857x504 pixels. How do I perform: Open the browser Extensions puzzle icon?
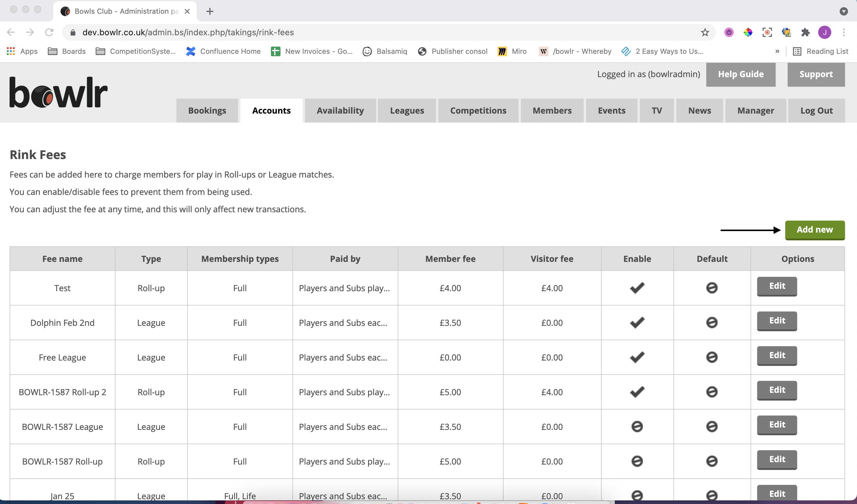tap(805, 32)
